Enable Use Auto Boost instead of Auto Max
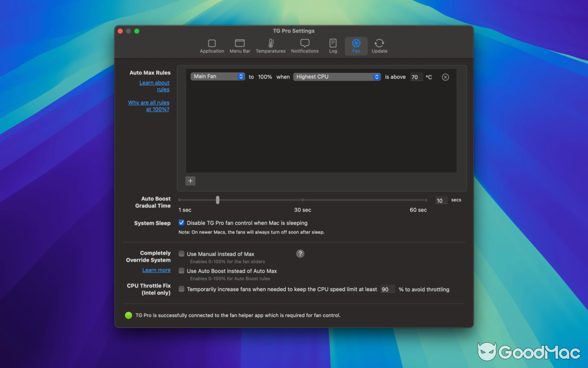Screen dimensions: 588x368 [x=181, y=270]
